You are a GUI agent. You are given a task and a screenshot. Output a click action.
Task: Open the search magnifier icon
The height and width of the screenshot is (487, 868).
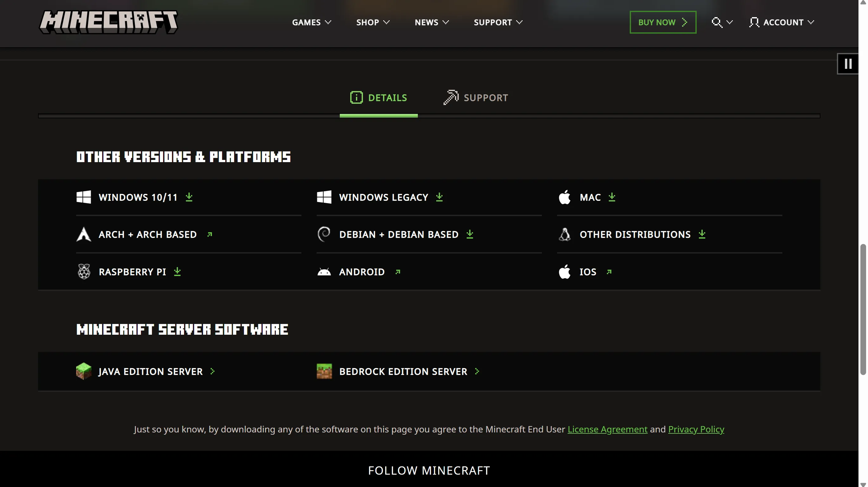tap(717, 22)
